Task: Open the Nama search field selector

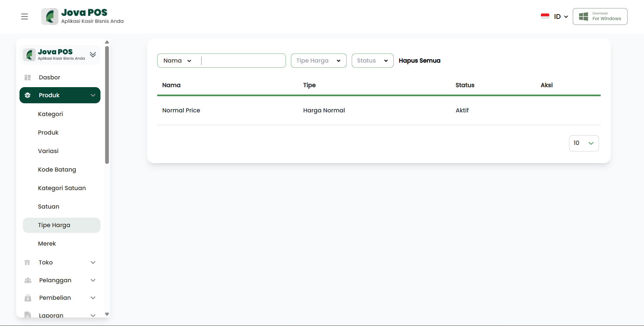Action: point(177,61)
